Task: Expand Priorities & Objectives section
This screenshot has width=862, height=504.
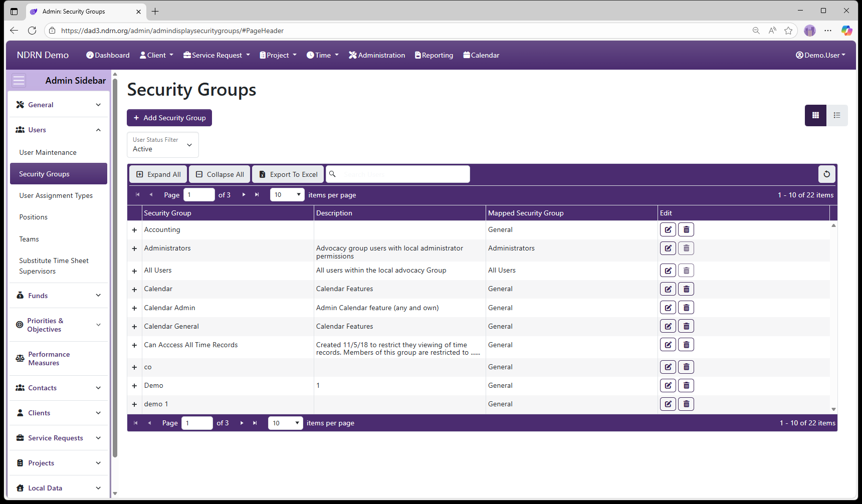Action: tap(59, 325)
